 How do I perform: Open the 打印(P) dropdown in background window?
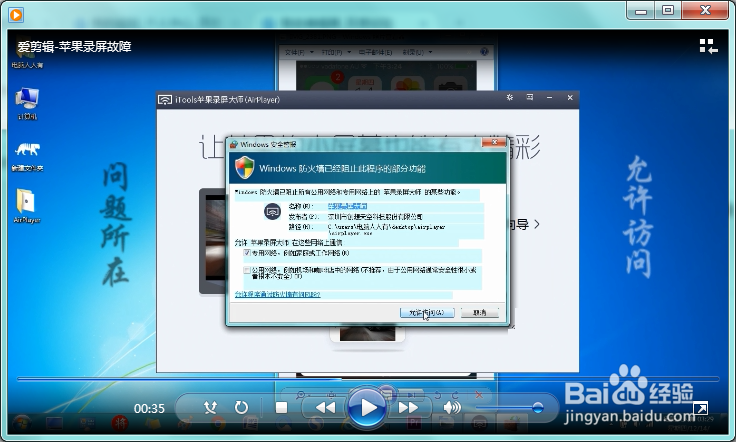tap(336, 52)
